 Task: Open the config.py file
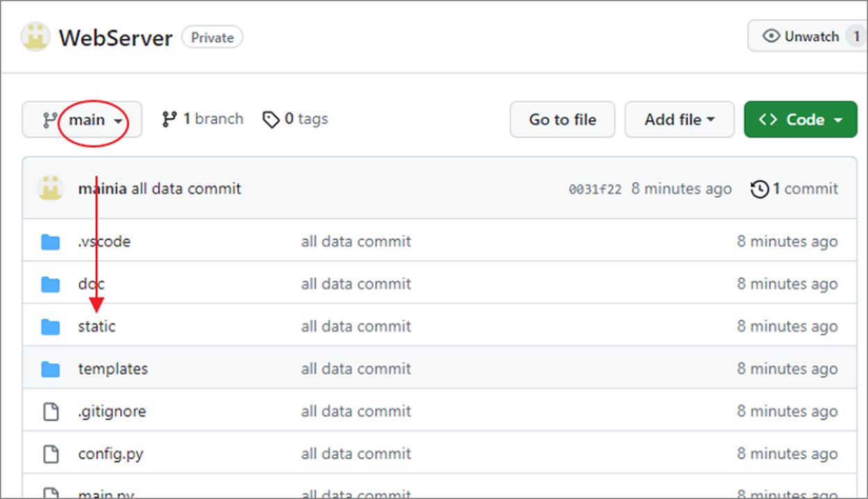[x=110, y=454]
